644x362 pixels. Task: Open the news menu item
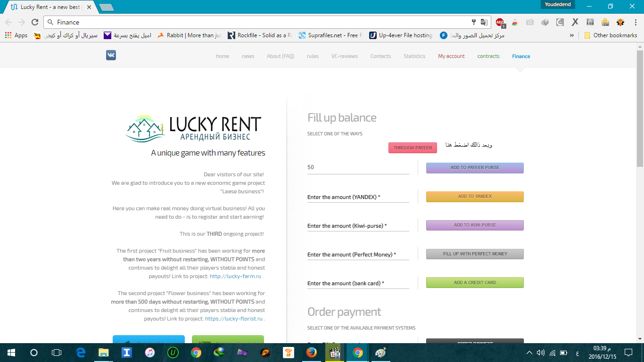(x=248, y=56)
